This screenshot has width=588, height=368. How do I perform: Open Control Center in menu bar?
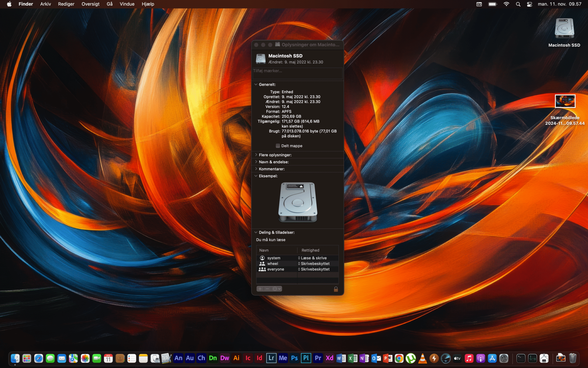click(x=529, y=4)
